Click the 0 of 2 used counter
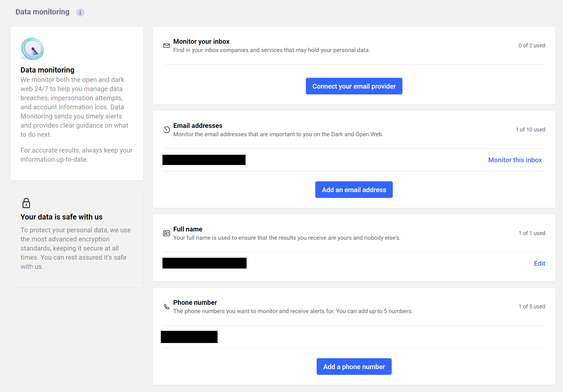Viewport: 563px width, 392px height. click(x=531, y=45)
